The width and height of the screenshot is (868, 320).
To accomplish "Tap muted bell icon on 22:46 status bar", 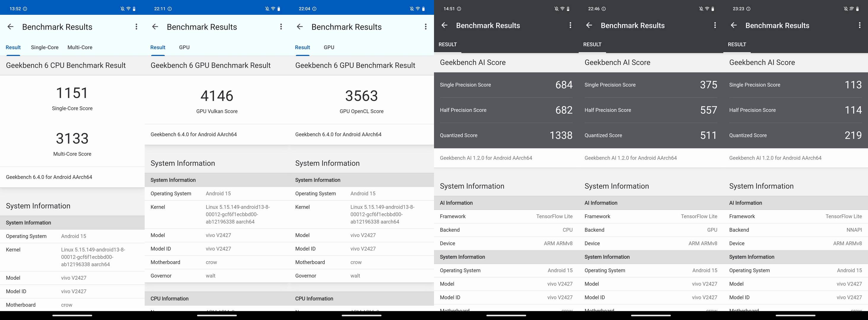I will (701, 9).
